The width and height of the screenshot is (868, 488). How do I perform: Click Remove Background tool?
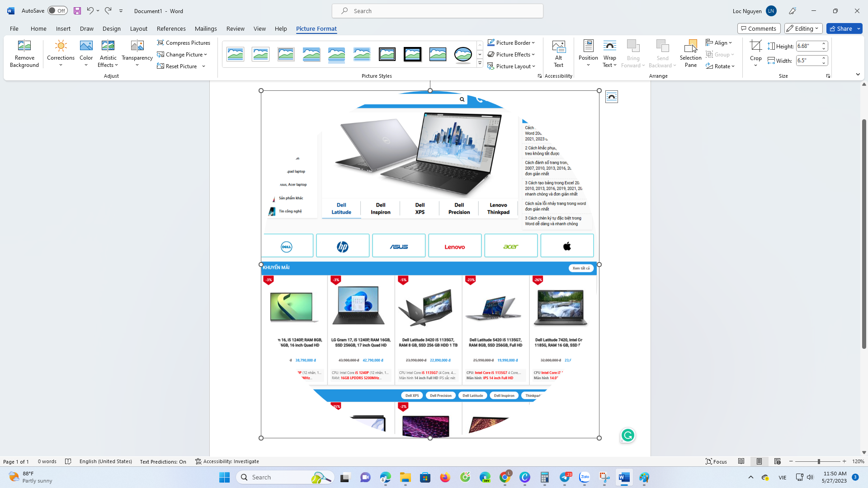click(24, 54)
